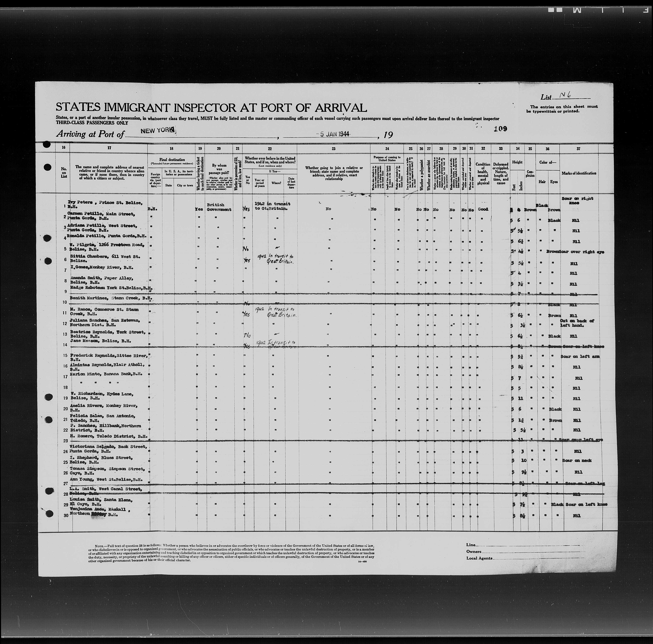Click 'Good' in health condition column
Image resolution: width=653 pixels, height=644 pixels.
(x=483, y=209)
